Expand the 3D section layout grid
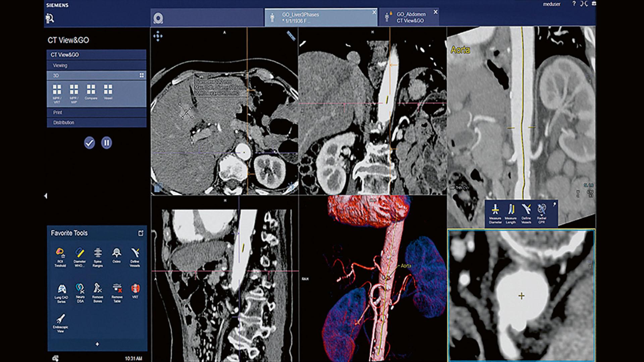The width and height of the screenshot is (644, 362). tap(142, 76)
